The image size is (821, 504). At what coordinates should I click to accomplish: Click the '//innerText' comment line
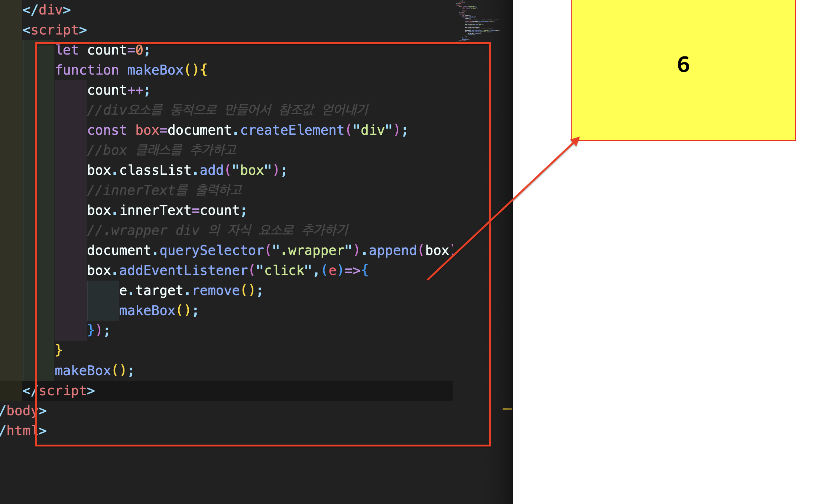165,190
